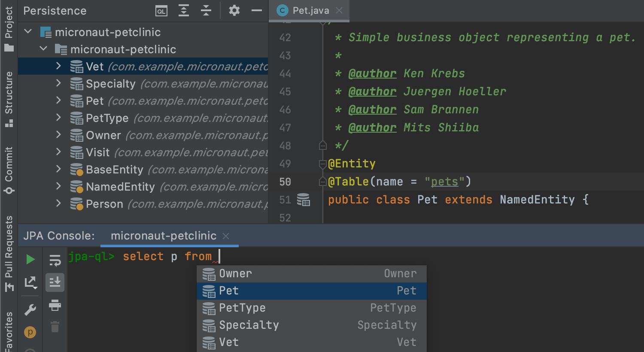Expand the Vet entity node
The width and height of the screenshot is (644, 352).
pyautogui.click(x=59, y=66)
